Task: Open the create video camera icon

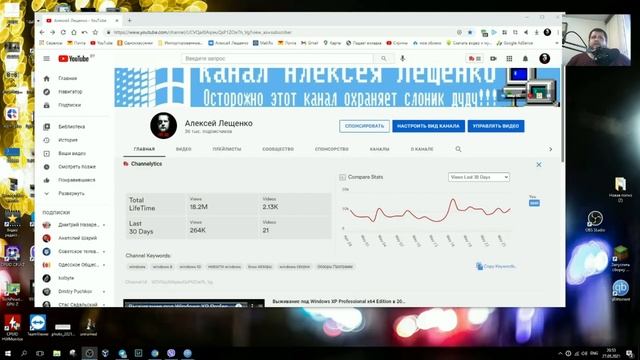Action: pyautogui.click(x=493, y=59)
